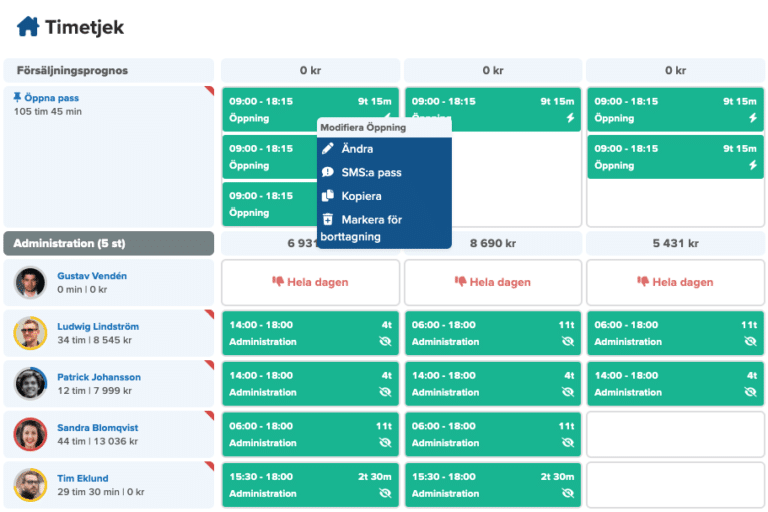
Task: Click the pencil icon next to Ändra
Action: click(328, 149)
